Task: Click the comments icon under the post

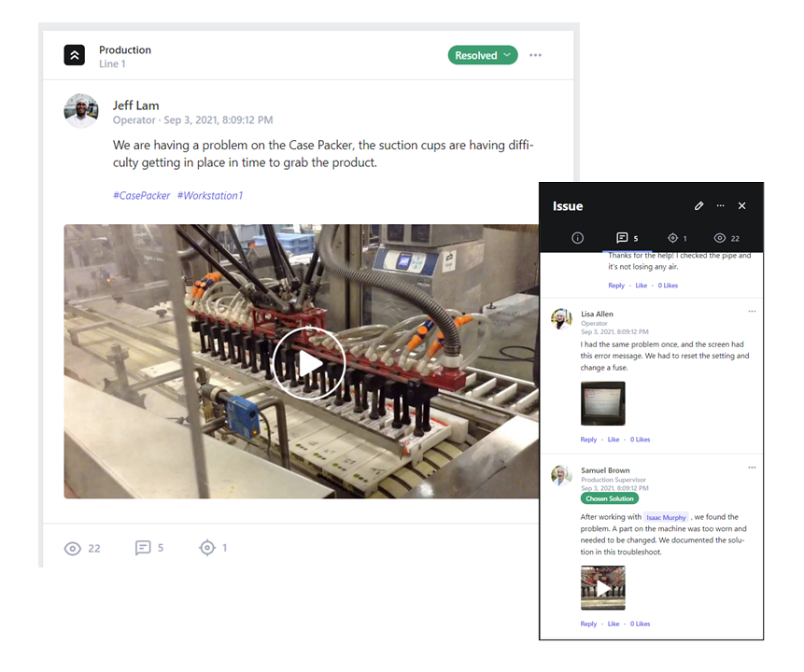Action: click(x=143, y=549)
